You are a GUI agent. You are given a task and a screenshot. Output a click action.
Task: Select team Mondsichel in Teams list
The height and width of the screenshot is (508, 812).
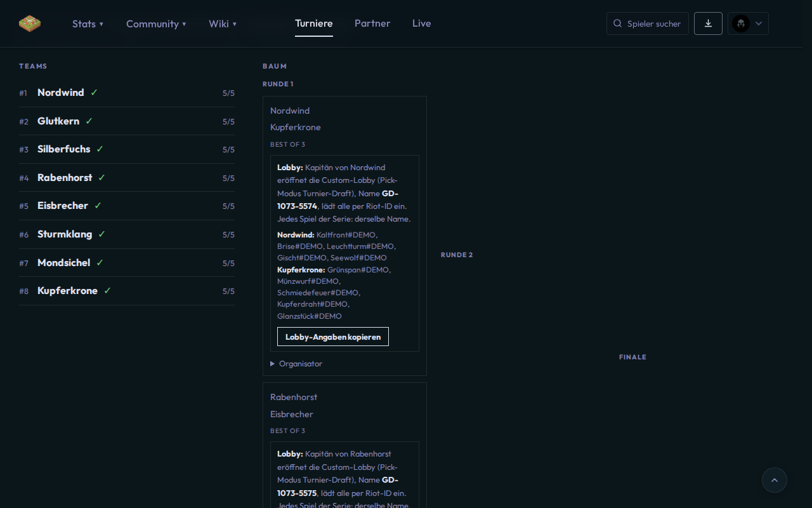(127, 263)
